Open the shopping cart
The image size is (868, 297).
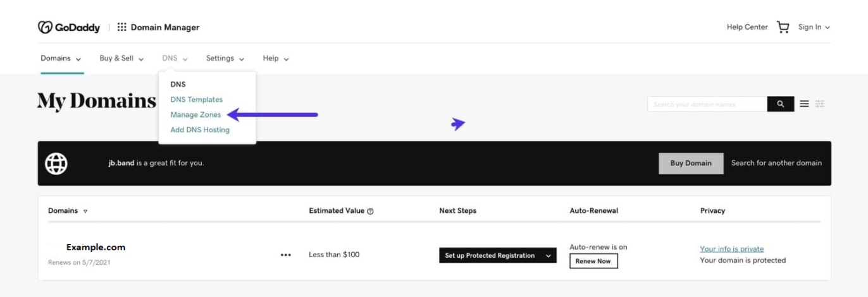(x=783, y=27)
